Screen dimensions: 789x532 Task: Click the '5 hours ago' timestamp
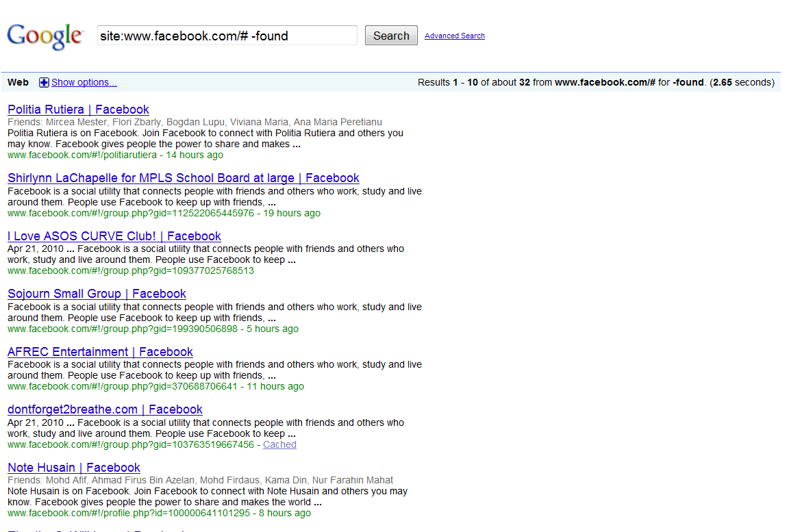tap(272, 329)
